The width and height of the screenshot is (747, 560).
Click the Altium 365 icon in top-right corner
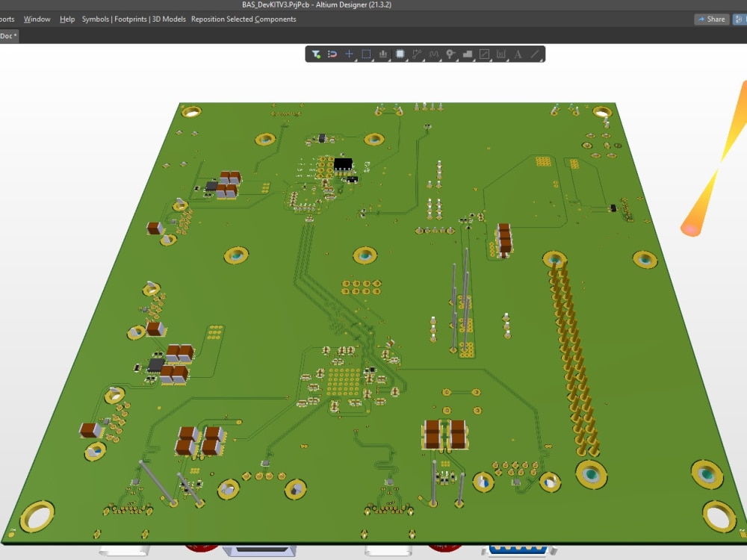pyautogui.click(x=739, y=19)
